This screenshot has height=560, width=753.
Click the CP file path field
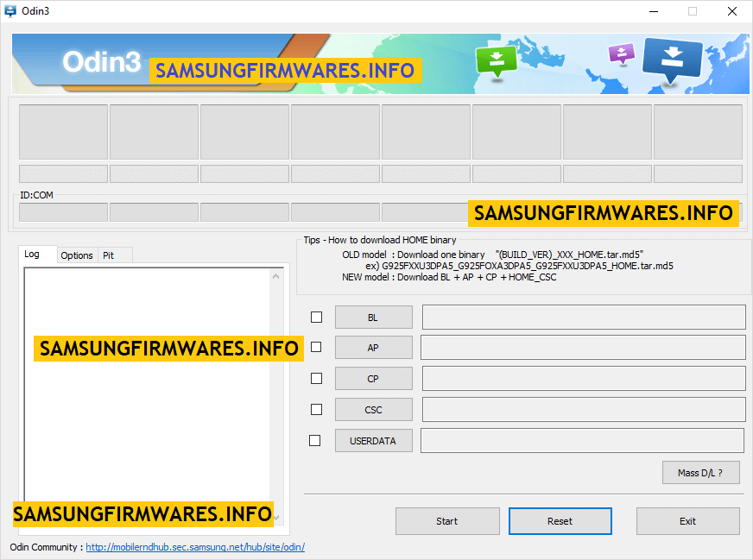pyautogui.click(x=584, y=379)
